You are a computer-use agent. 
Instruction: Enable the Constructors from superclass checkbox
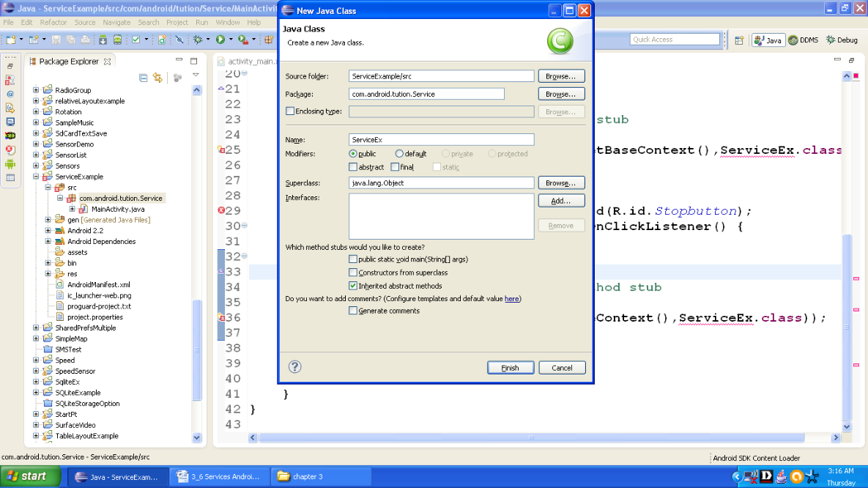point(353,273)
